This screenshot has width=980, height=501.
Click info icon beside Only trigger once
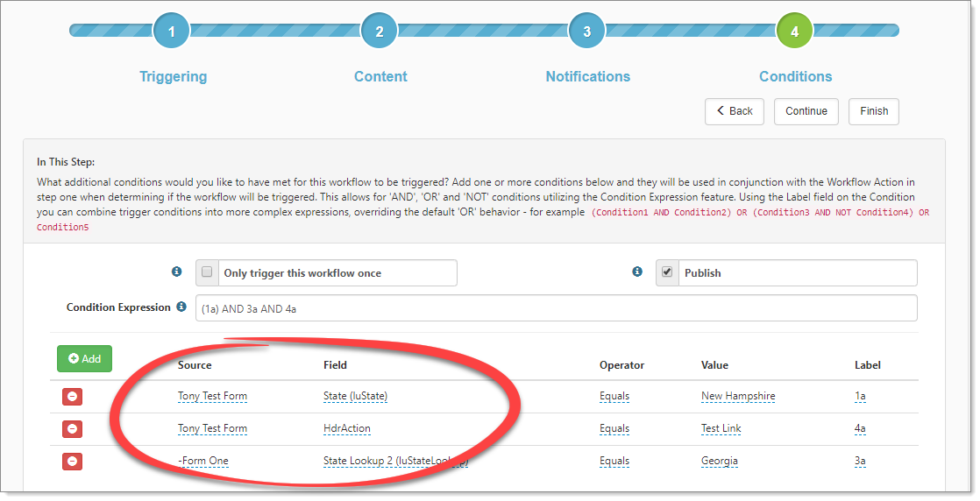pyautogui.click(x=176, y=272)
